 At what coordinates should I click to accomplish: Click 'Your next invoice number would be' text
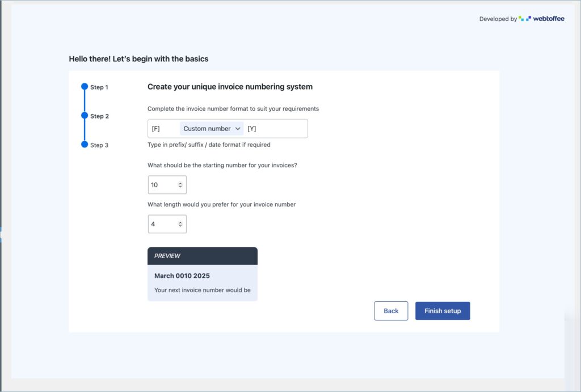[203, 290]
